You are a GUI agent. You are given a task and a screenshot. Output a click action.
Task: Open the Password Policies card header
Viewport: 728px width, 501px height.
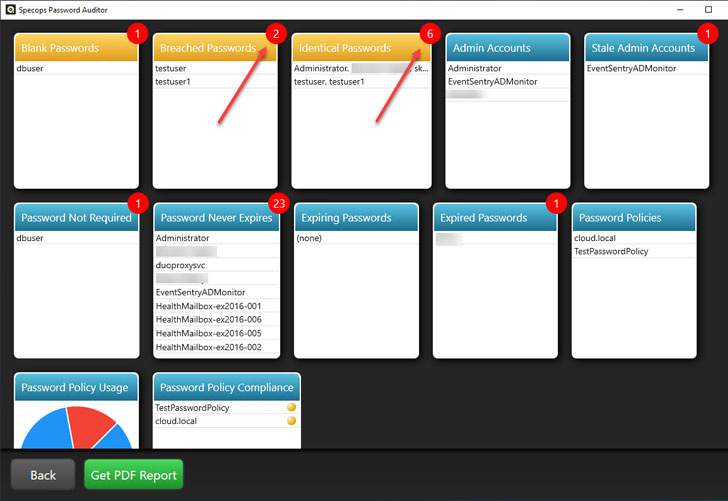click(634, 218)
